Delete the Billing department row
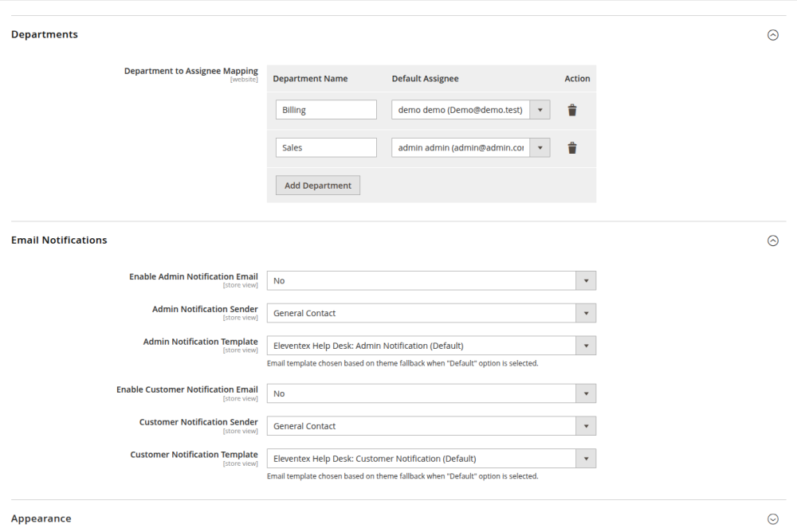Viewport: 797px width, 532px height. (571, 110)
